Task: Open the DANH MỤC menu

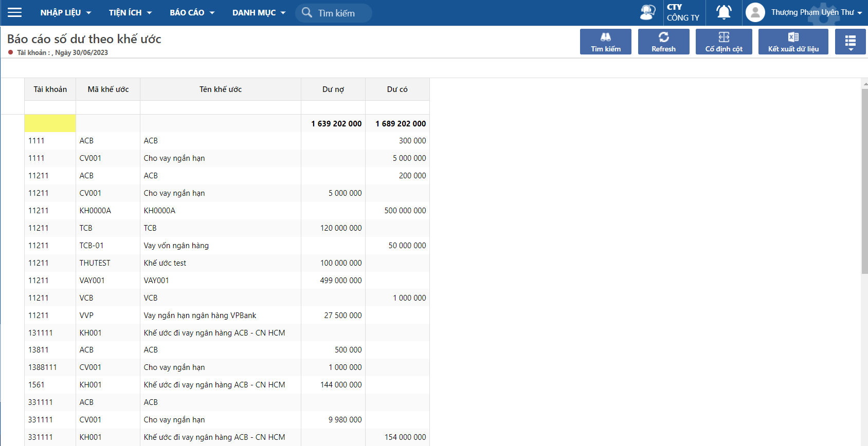Action: tap(258, 13)
